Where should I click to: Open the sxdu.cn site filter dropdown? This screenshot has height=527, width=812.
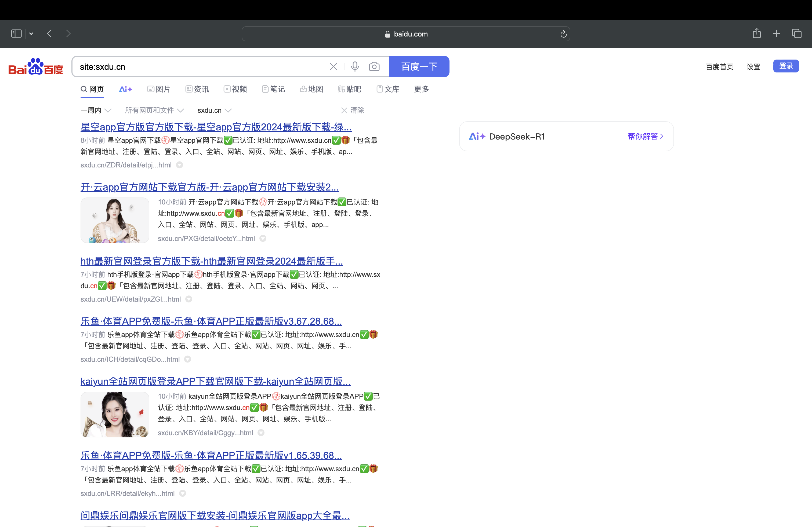pos(214,111)
